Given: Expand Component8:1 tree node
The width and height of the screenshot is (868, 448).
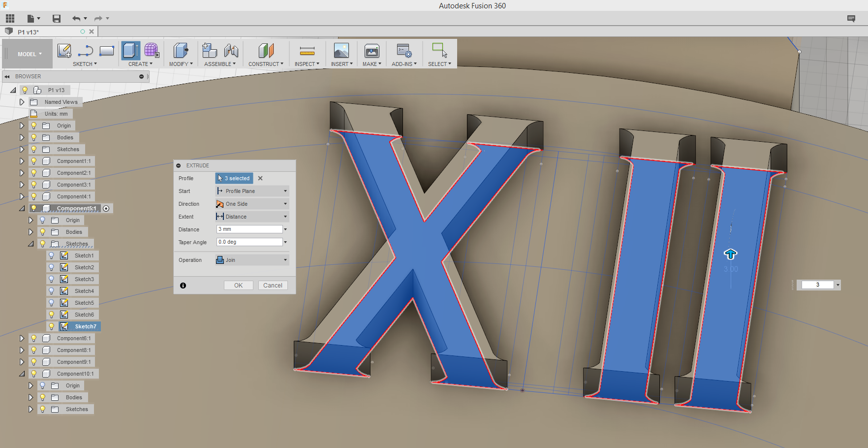Looking at the screenshot, I should click(x=22, y=350).
